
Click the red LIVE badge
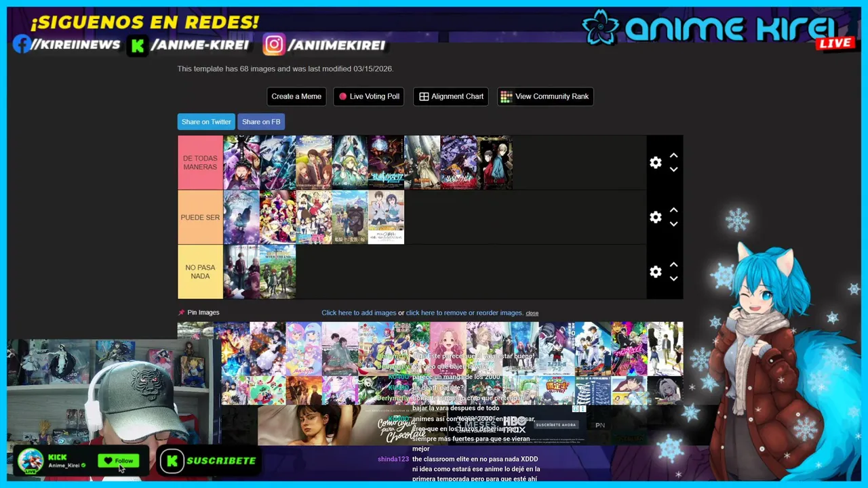(835, 43)
